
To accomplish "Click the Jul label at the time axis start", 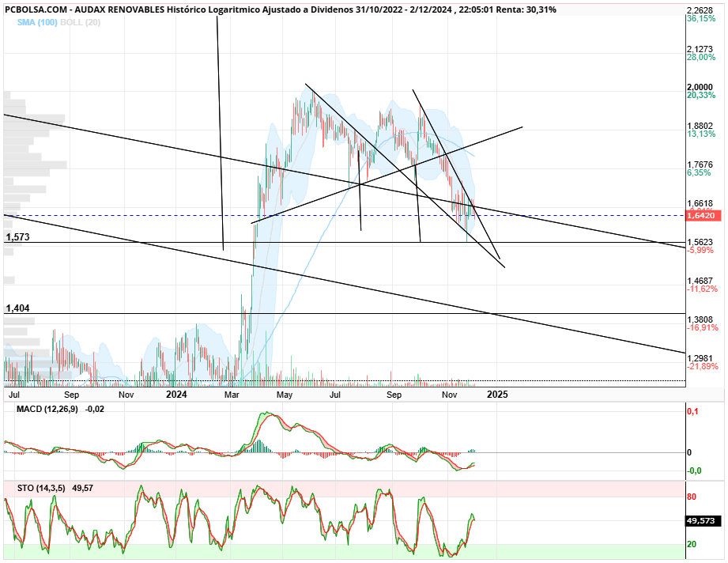I will coord(14,395).
